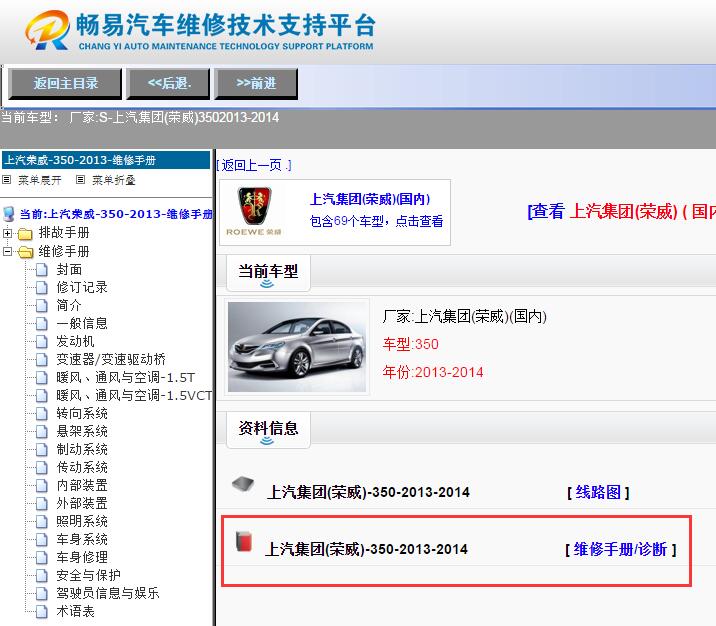The width and height of the screenshot is (716, 626).
Task: Click the 年份:2013-2014 text
Action: [433, 372]
